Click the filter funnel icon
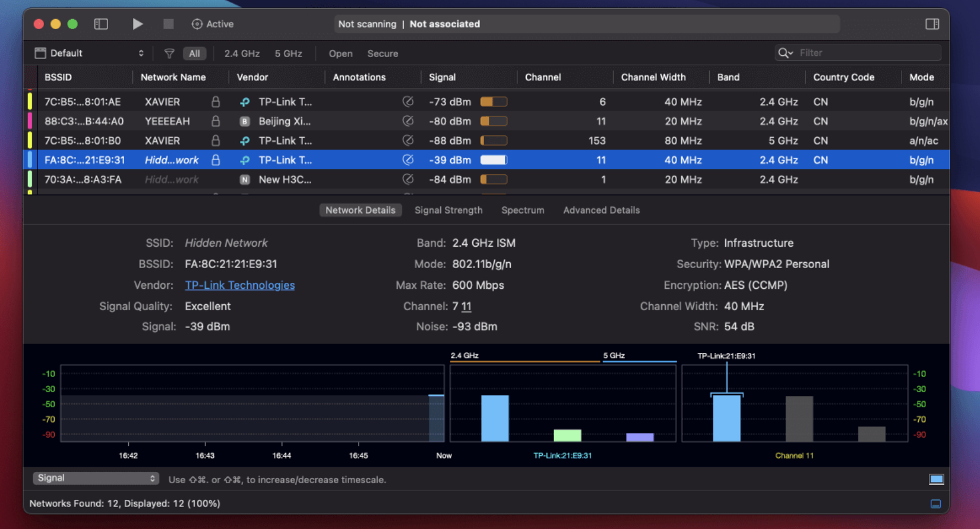Viewport: 980px width, 529px height. tap(169, 53)
